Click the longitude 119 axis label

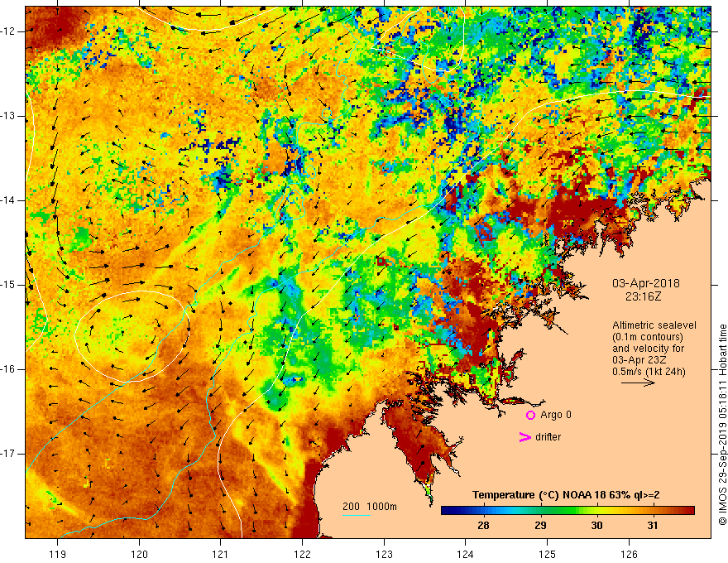pyautogui.click(x=58, y=554)
